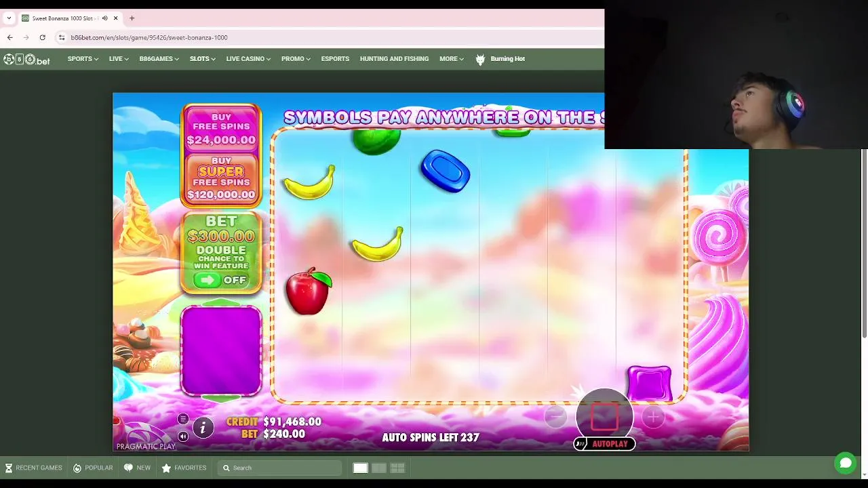Image resolution: width=868 pixels, height=488 pixels.
Task: Select two-game split layout icon
Action: click(x=379, y=468)
